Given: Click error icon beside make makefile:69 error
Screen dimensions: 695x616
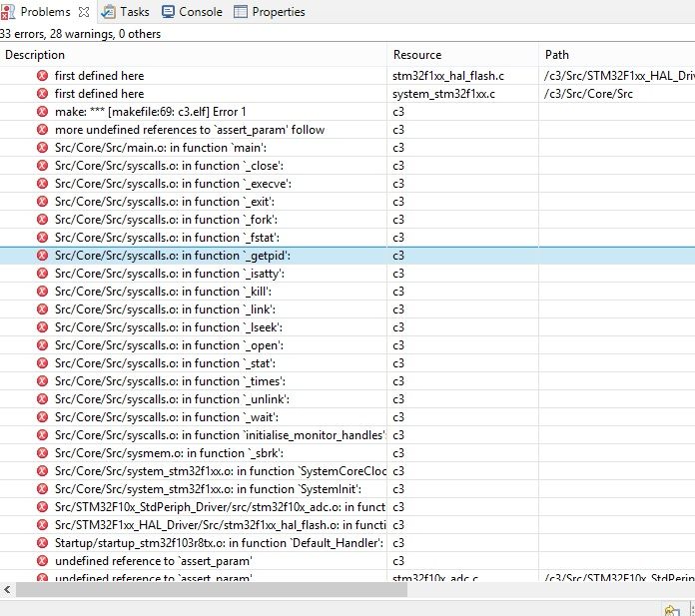Looking at the screenshot, I should tap(42, 112).
